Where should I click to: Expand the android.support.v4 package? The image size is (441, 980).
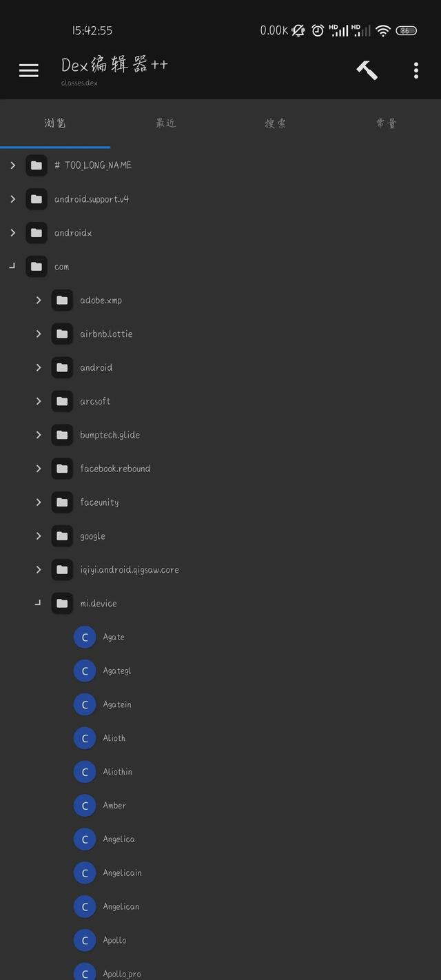[13, 199]
